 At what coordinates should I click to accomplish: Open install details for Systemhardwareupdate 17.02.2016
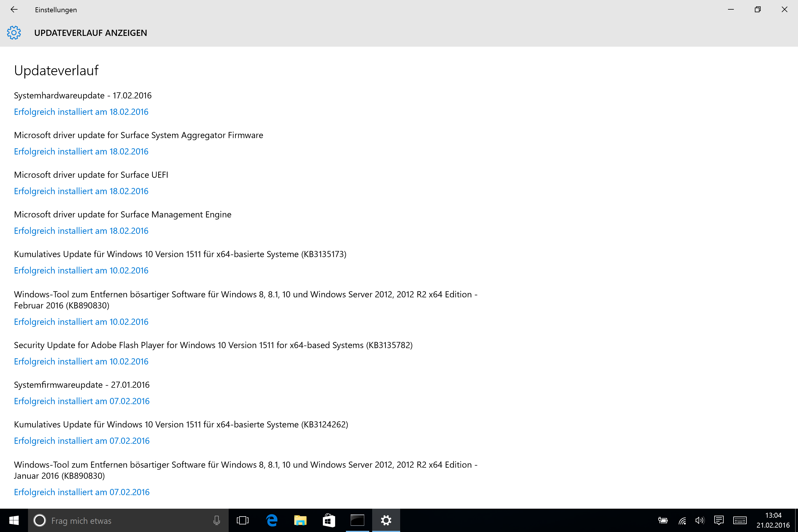[81, 112]
